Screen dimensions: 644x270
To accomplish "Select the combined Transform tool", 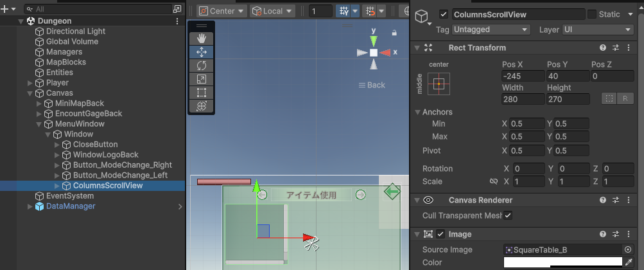I will (201, 105).
